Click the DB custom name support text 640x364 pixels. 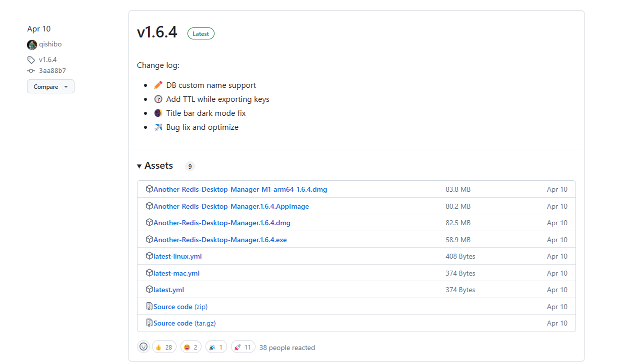[x=211, y=85]
